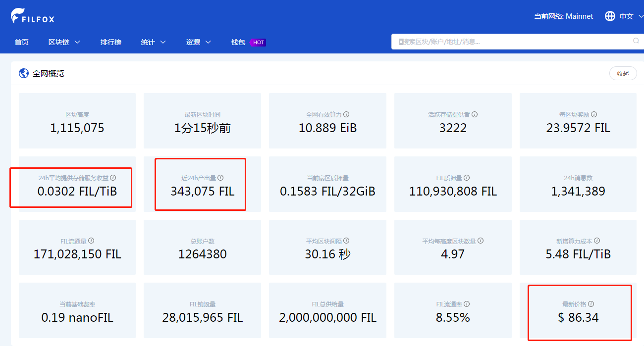
Task: Click the 全网概览 section title
Action: (x=49, y=73)
